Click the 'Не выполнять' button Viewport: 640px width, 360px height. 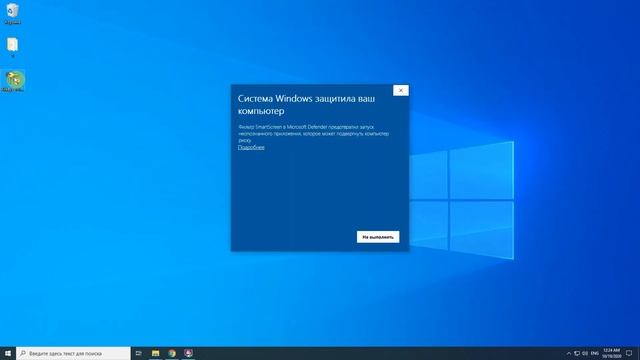378,237
